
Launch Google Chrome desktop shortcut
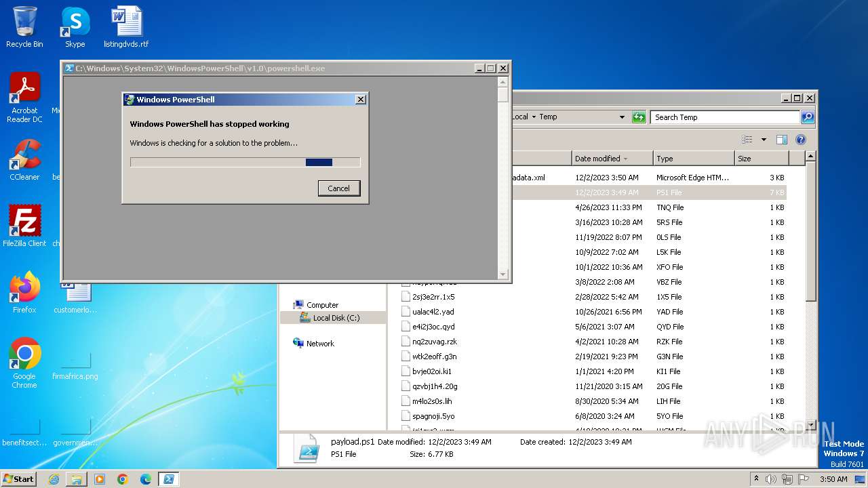coord(24,363)
